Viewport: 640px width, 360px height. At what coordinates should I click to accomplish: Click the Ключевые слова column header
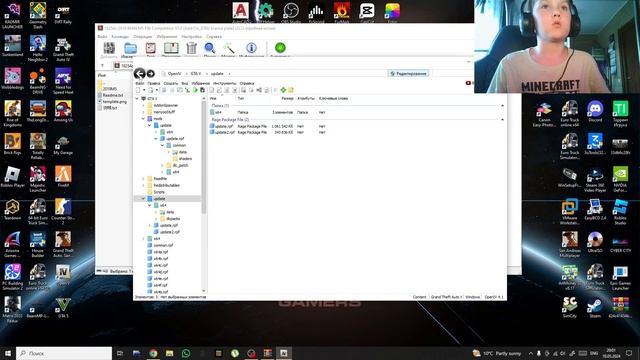click(x=333, y=98)
